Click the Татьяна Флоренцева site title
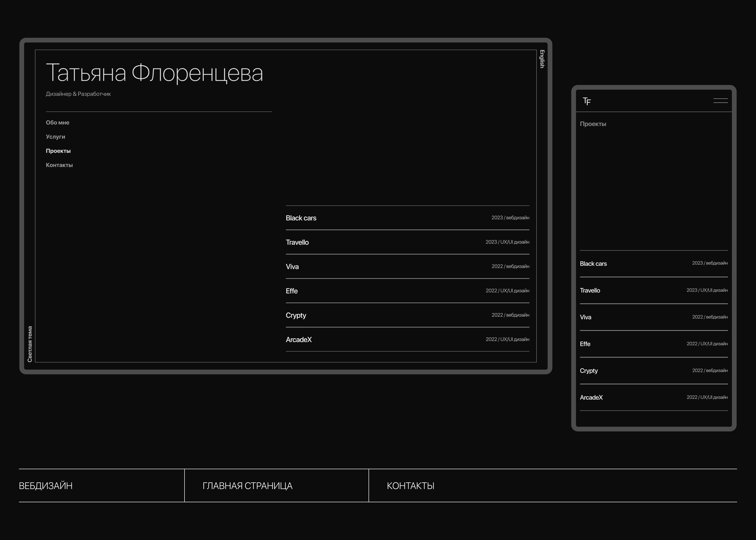The image size is (756, 540). [x=155, y=73]
